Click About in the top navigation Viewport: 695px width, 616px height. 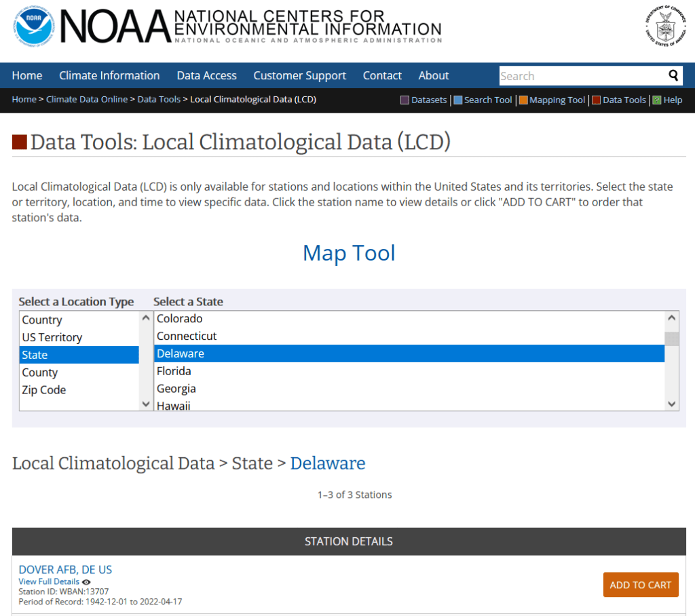pos(433,75)
